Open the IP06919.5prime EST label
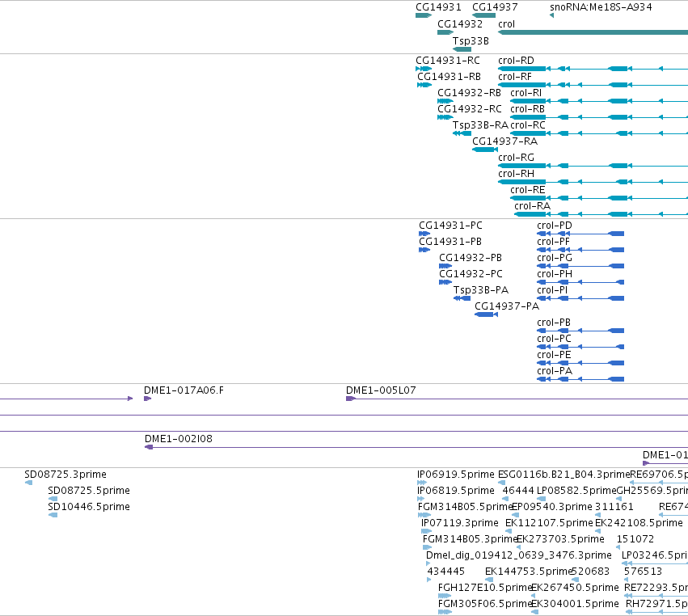The height and width of the screenshot is (616, 688). [455, 475]
